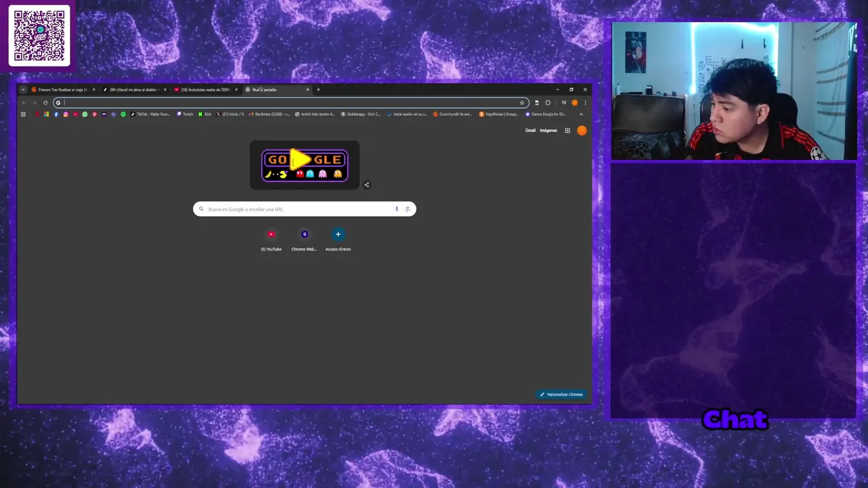Minimize the Chrome window
The height and width of the screenshot is (488, 868).
557,89
